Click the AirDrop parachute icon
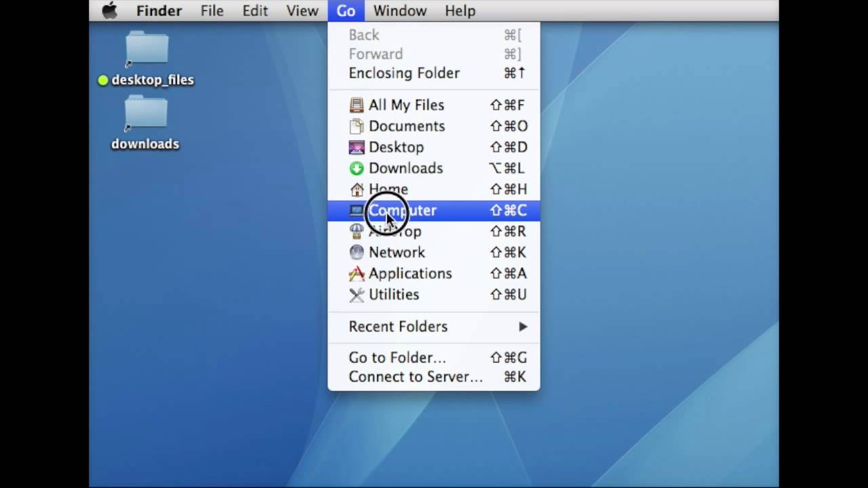The image size is (868, 488). pyautogui.click(x=357, y=231)
